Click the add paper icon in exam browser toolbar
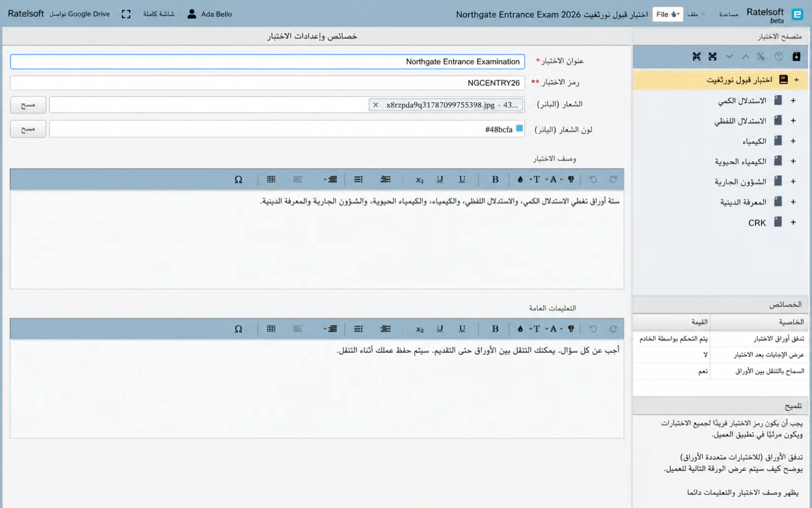This screenshot has height=508, width=812. pyautogui.click(x=796, y=56)
